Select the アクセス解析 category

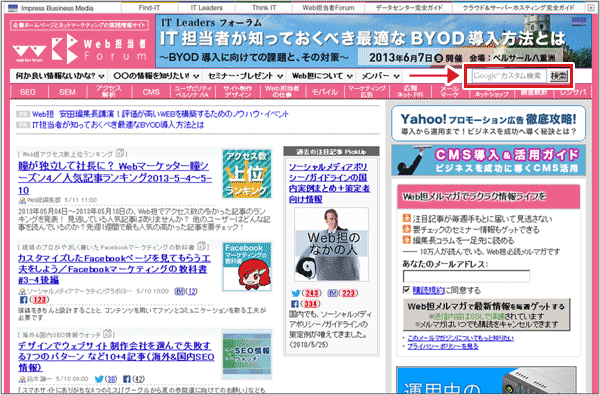[109, 91]
